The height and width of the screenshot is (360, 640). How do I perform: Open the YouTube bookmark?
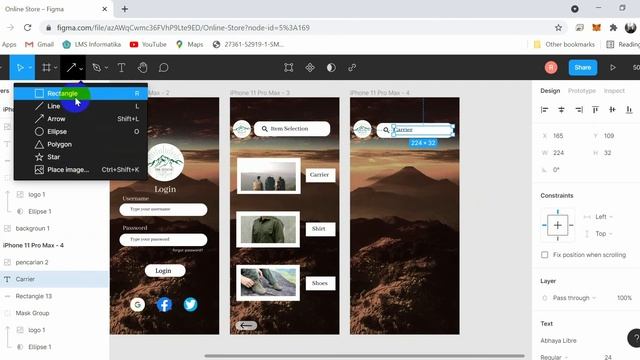(x=148, y=44)
